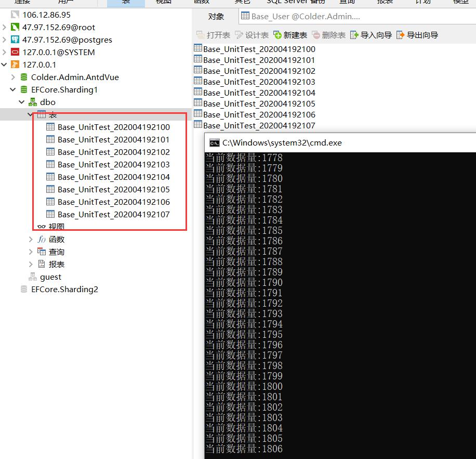Select the 模型 (Model) toolbar icon

coord(460,2)
